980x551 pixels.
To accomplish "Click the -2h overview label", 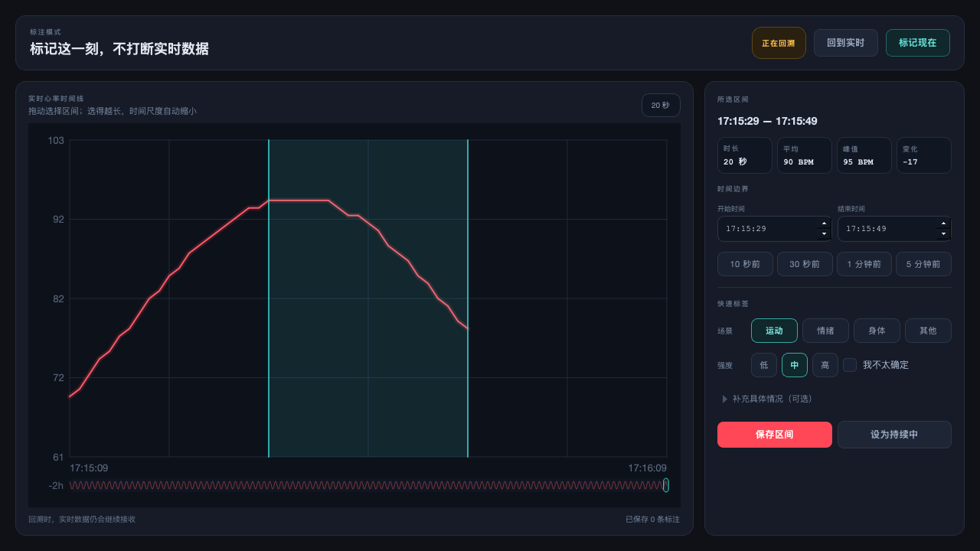I will [x=56, y=485].
